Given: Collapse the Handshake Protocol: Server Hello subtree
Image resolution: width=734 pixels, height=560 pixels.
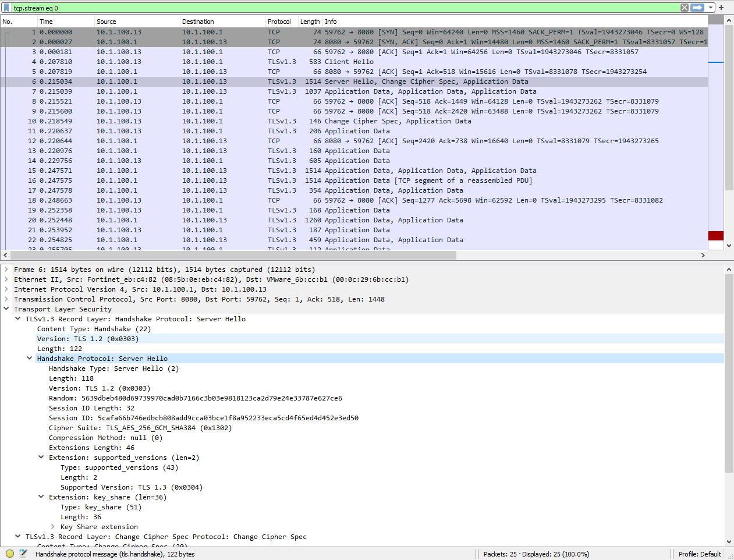Looking at the screenshot, I should 29,358.
